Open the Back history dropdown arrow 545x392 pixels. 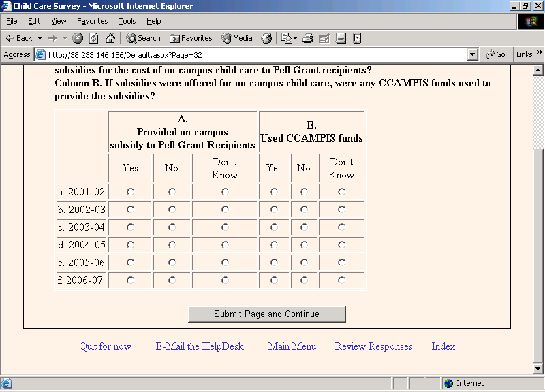tap(40, 38)
